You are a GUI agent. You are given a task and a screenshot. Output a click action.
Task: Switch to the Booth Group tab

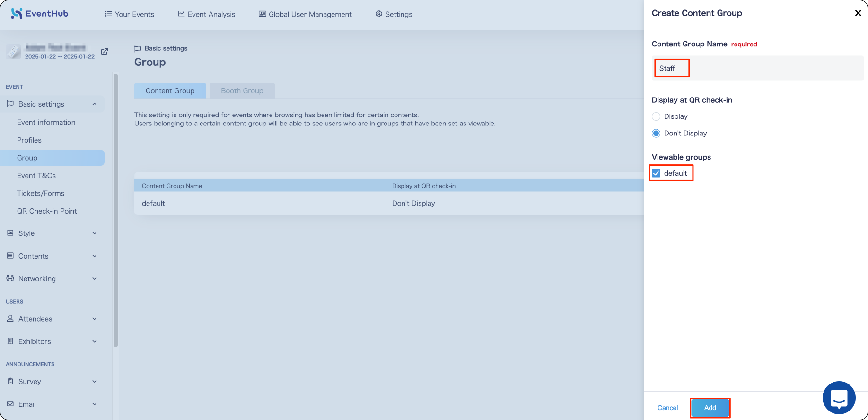[x=242, y=91]
